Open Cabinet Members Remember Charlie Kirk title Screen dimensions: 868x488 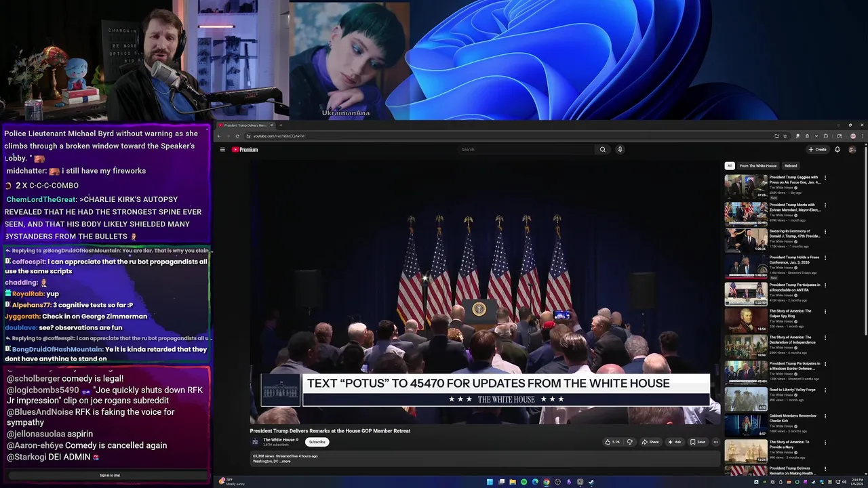(793, 418)
